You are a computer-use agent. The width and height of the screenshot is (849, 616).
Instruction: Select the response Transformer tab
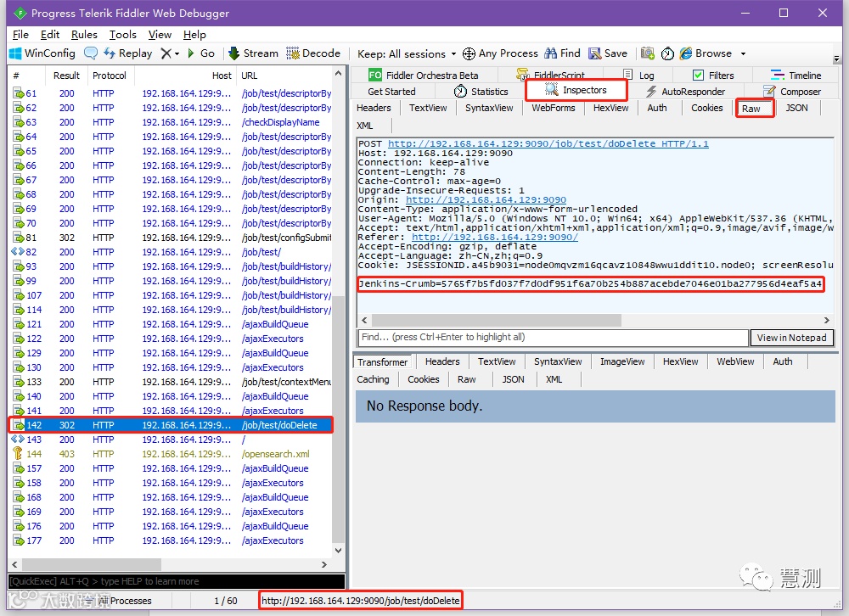tap(382, 362)
